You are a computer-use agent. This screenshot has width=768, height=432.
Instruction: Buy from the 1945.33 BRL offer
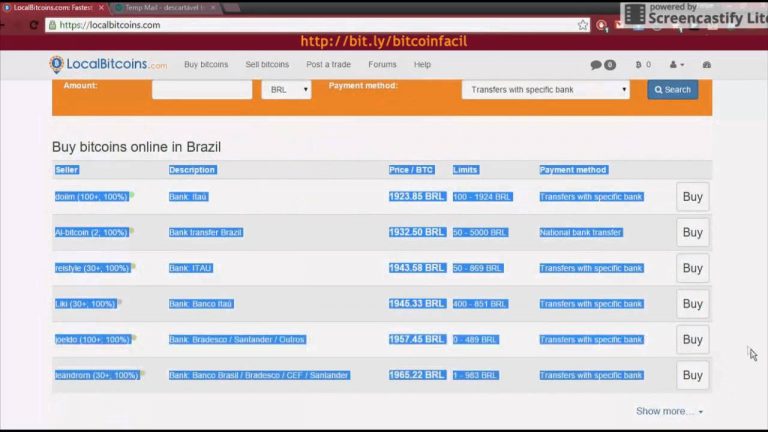[x=693, y=304]
